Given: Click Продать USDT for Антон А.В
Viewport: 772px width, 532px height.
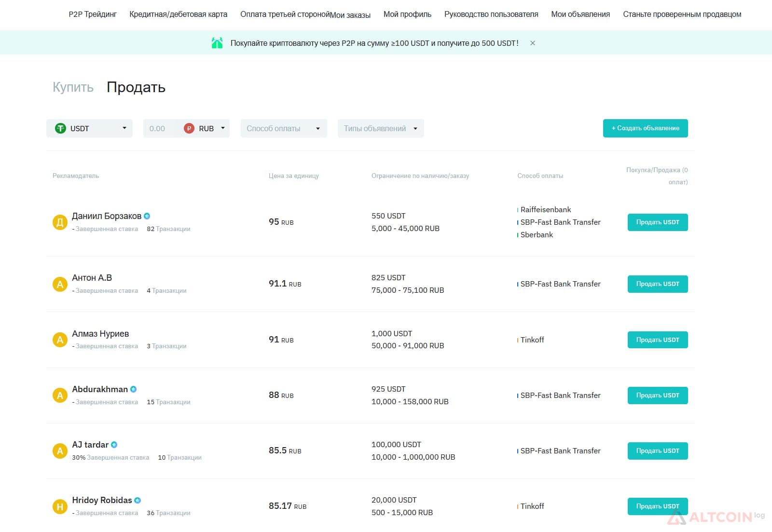Looking at the screenshot, I should [658, 284].
